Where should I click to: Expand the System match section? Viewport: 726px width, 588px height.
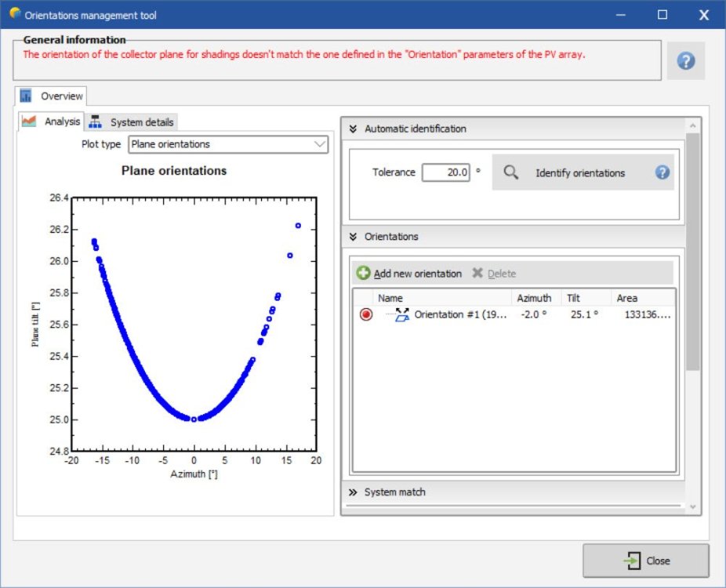coord(354,492)
